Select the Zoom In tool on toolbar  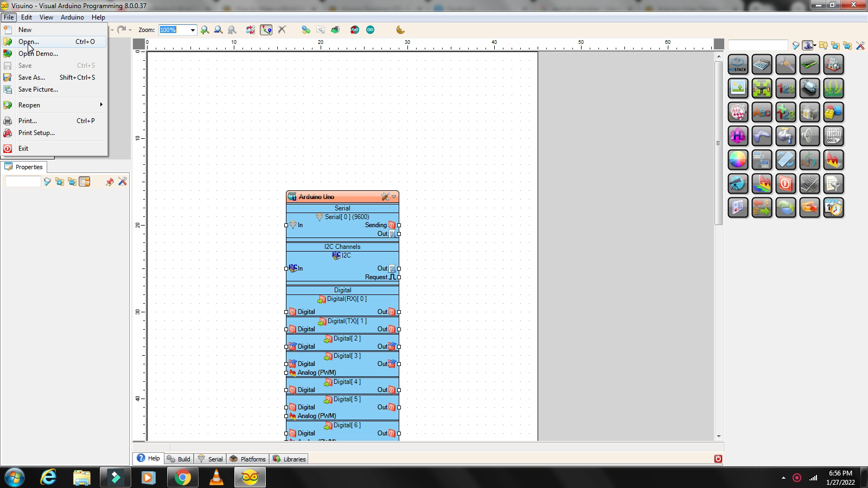click(x=205, y=30)
